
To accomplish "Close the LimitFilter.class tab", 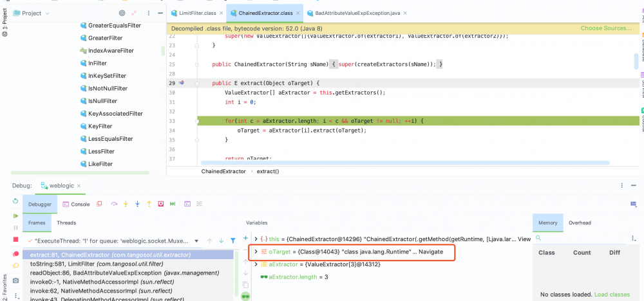I will 221,13.
